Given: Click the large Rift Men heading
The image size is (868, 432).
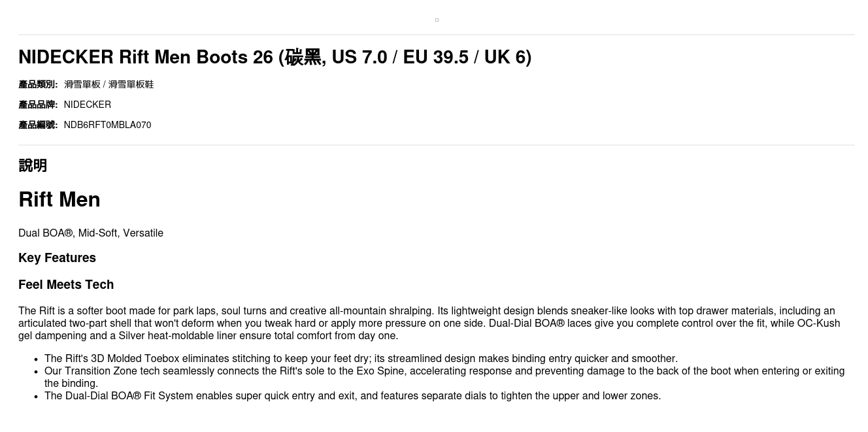Looking at the screenshot, I should (59, 199).
